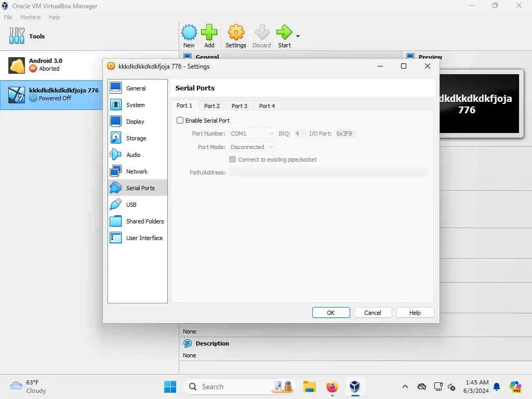The image size is (532, 399).
Task: Click the Preview section header icon
Action: [410, 56]
